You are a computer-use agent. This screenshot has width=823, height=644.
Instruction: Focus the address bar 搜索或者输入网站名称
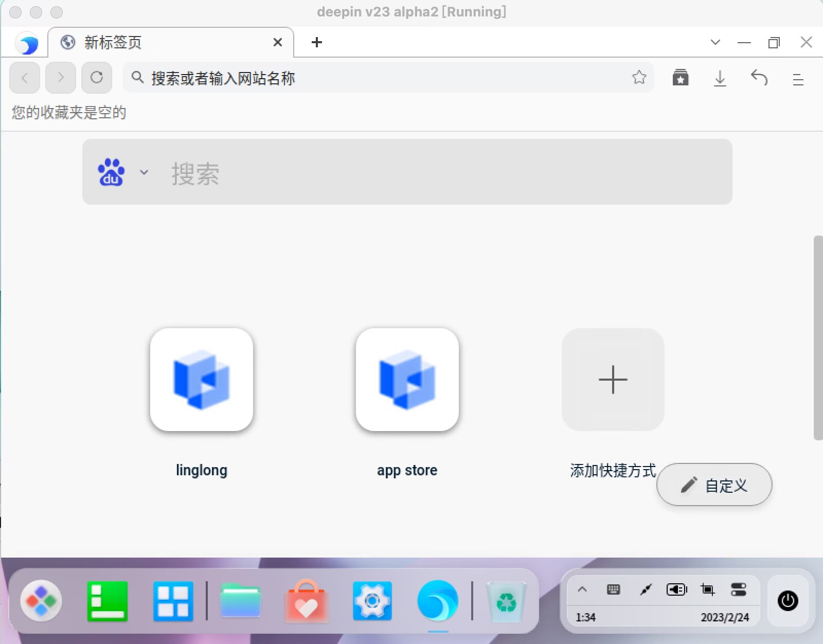[388, 78]
